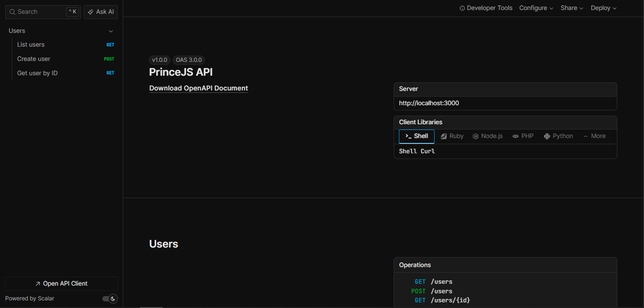Screen dimensions: 644x308
Task: Switch to the Node.js client library
Action: [487, 136]
